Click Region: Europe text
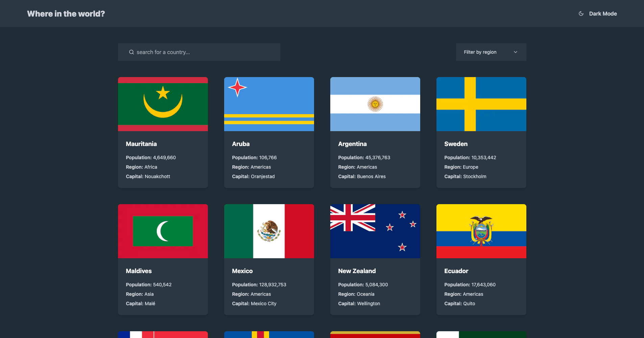This screenshot has height=338, width=644. coord(461,167)
